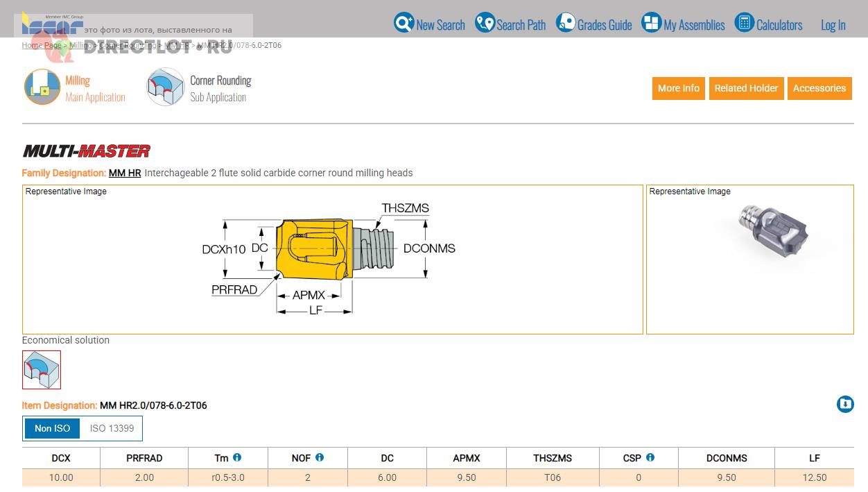
Task: Select the 10.00 DCX value cell
Action: pos(61,477)
